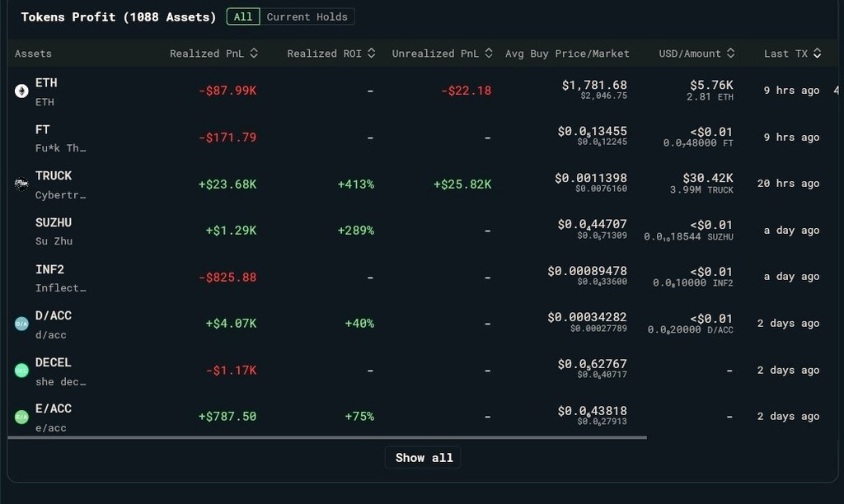844x504 pixels.
Task: Click the +$1.29K realized PnL value
Action: coord(232,231)
